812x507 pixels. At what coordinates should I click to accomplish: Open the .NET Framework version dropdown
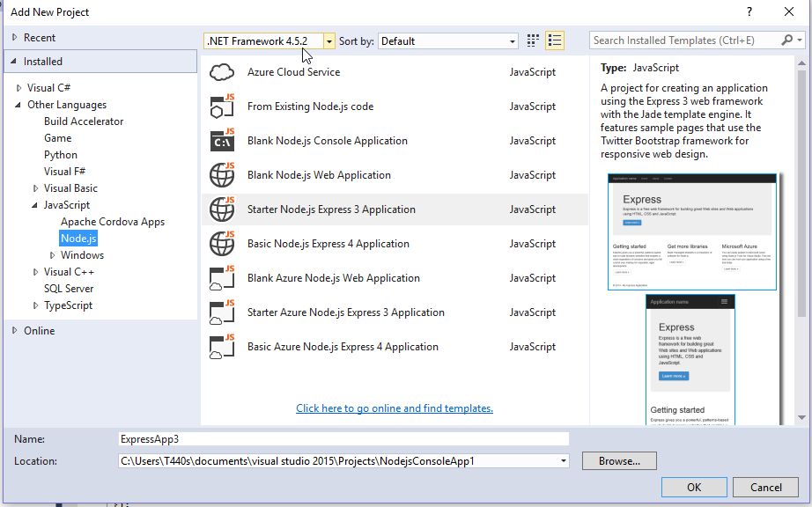[329, 40]
